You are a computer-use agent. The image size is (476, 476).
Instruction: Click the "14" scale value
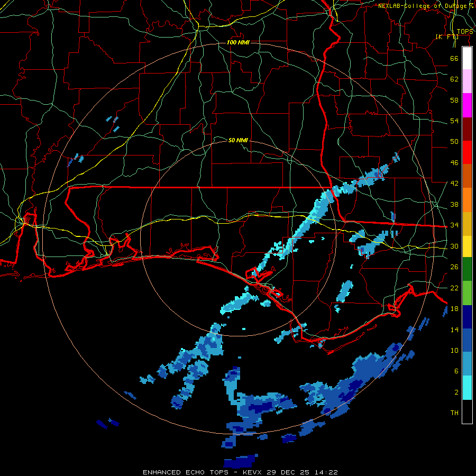[x=454, y=329]
